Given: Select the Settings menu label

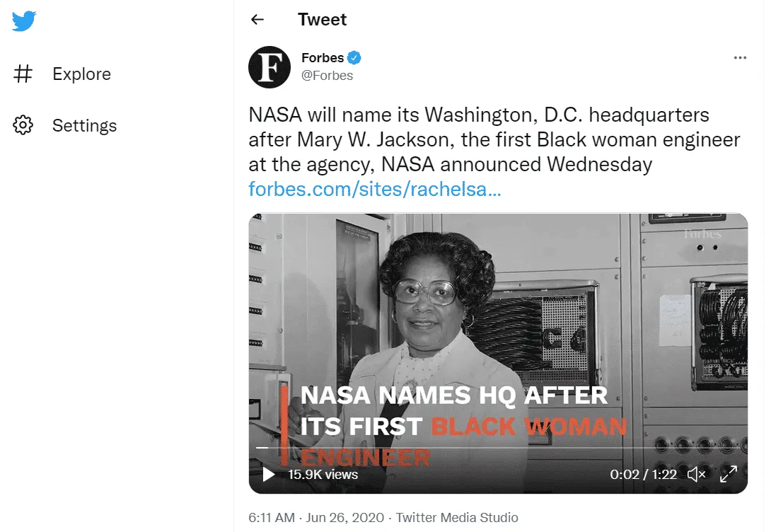Looking at the screenshot, I should pos(84,125).
